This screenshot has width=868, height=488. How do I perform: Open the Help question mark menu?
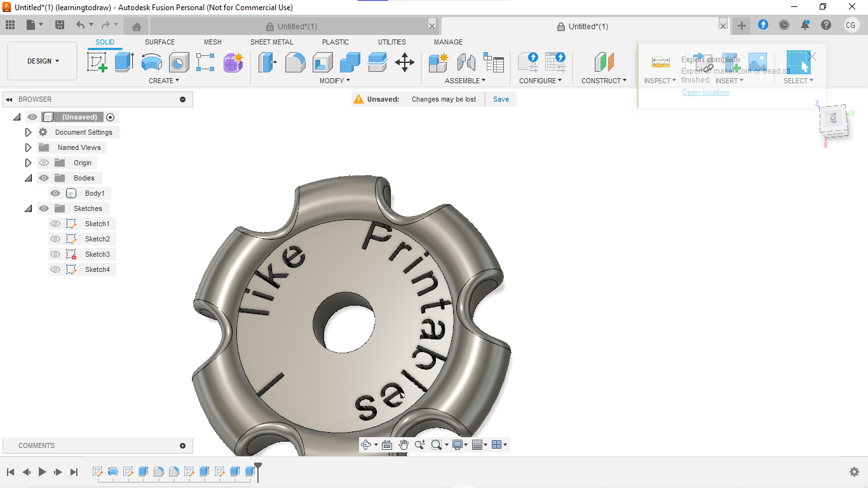pyautogui.click(x=826, y=25)
